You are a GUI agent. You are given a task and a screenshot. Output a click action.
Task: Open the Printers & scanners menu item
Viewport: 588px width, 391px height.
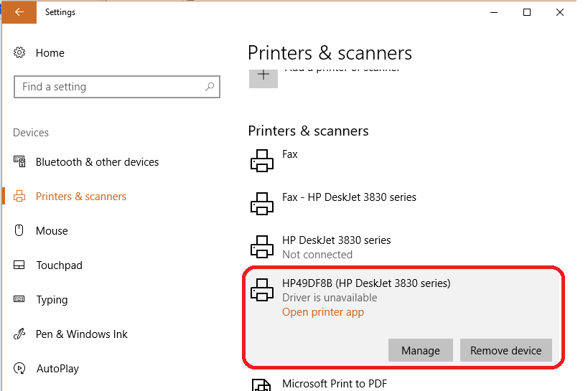(x=80, y=197)
